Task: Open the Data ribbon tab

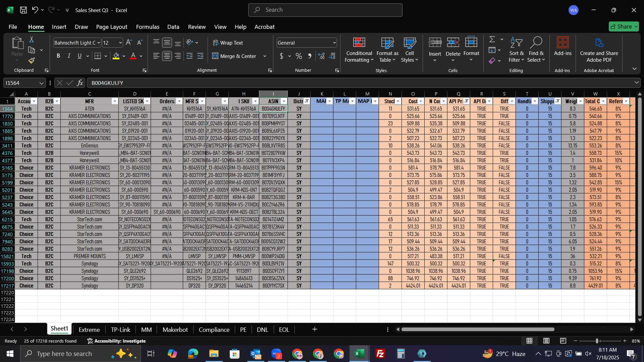Action: (173, 27)
